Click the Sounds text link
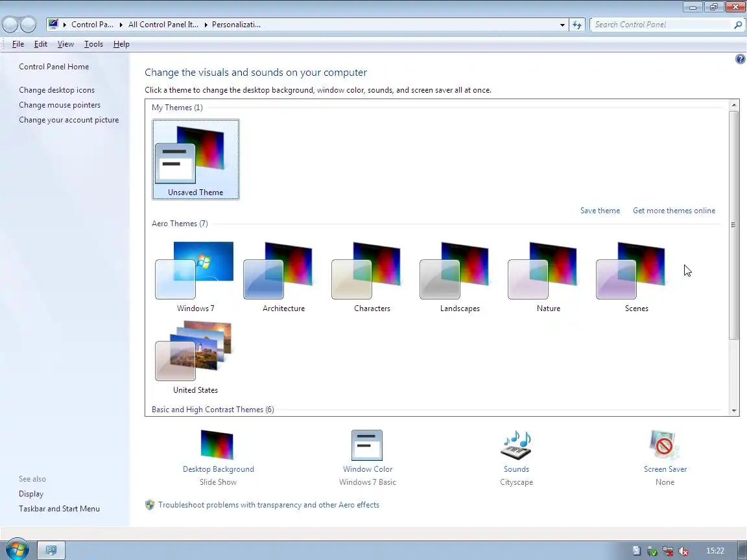 (x=516, y=469)
